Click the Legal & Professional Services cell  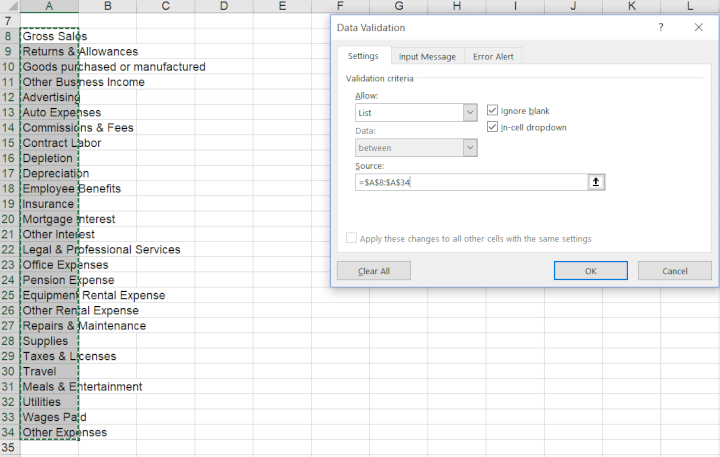point(49,249)
